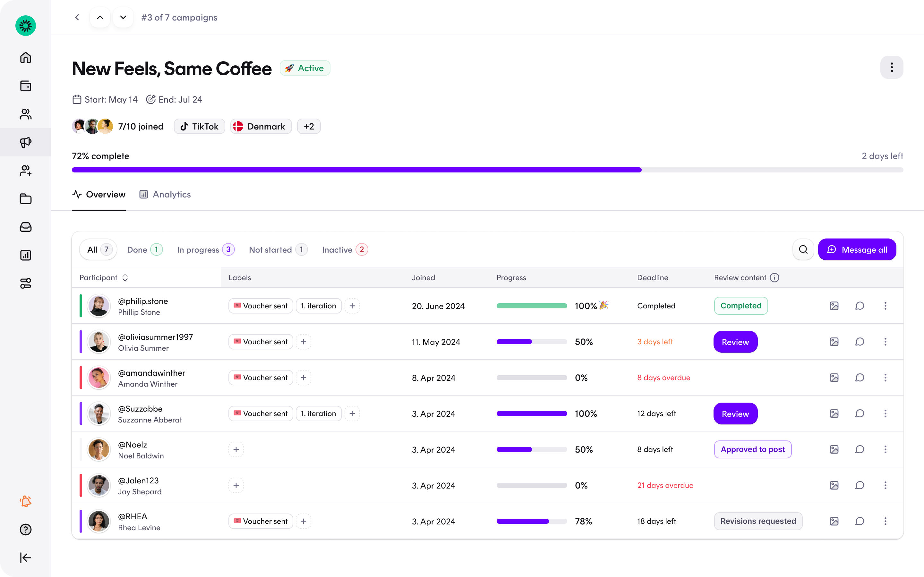Open the inbox icon in sidebar
The image size is (924, 577).
[x=26, y=227]
